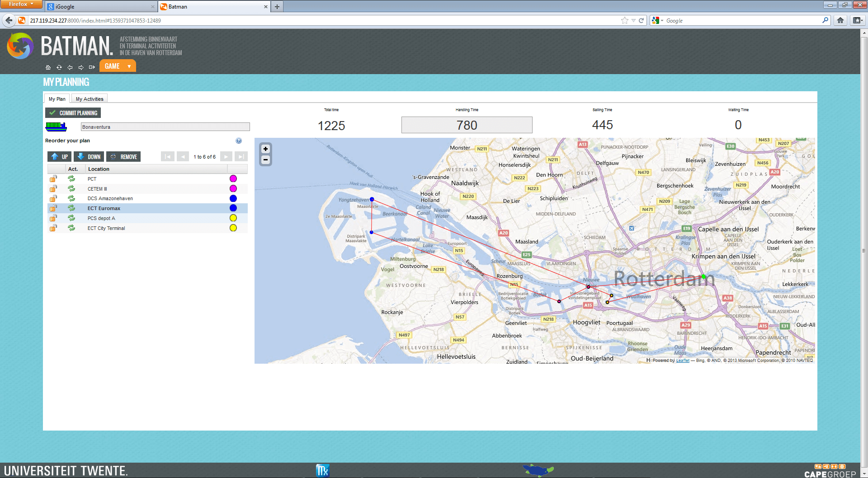Click the blue color dot for DCS Amazonehaven

(x=233, y=198)
